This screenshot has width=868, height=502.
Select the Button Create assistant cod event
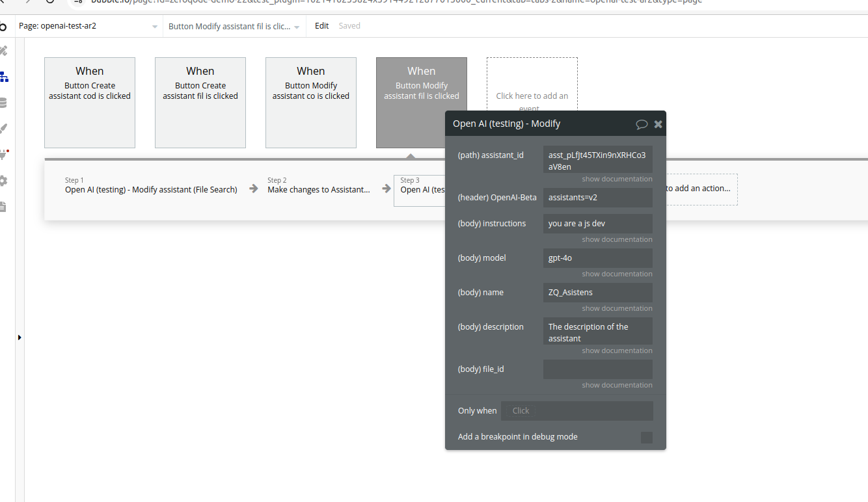pyautogui.click(x=90, y=103)
